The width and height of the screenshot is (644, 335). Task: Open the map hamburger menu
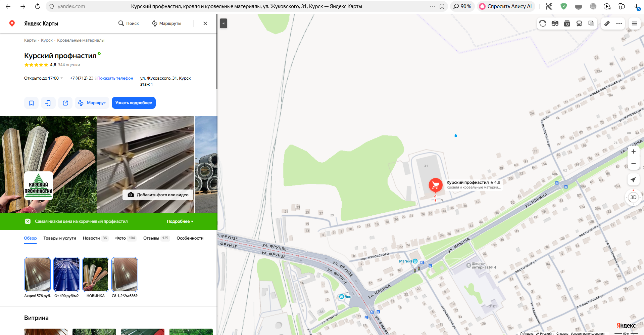[634, 24]
